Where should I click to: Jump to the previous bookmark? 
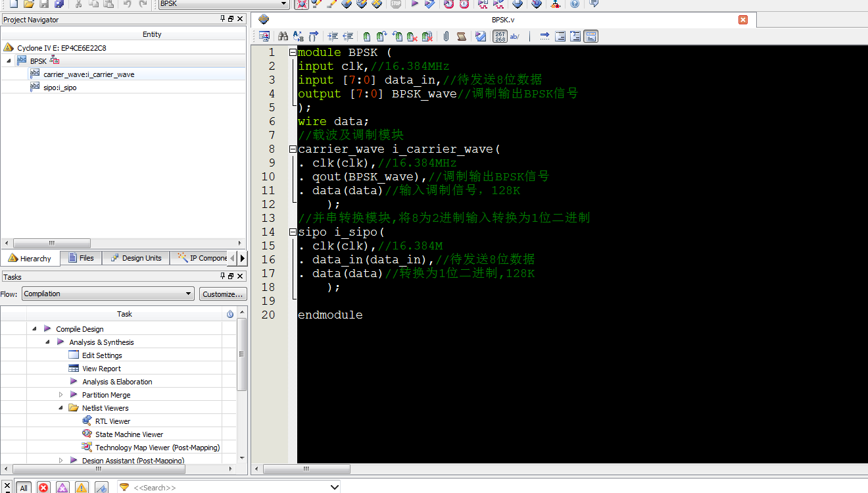coord(397,37)
